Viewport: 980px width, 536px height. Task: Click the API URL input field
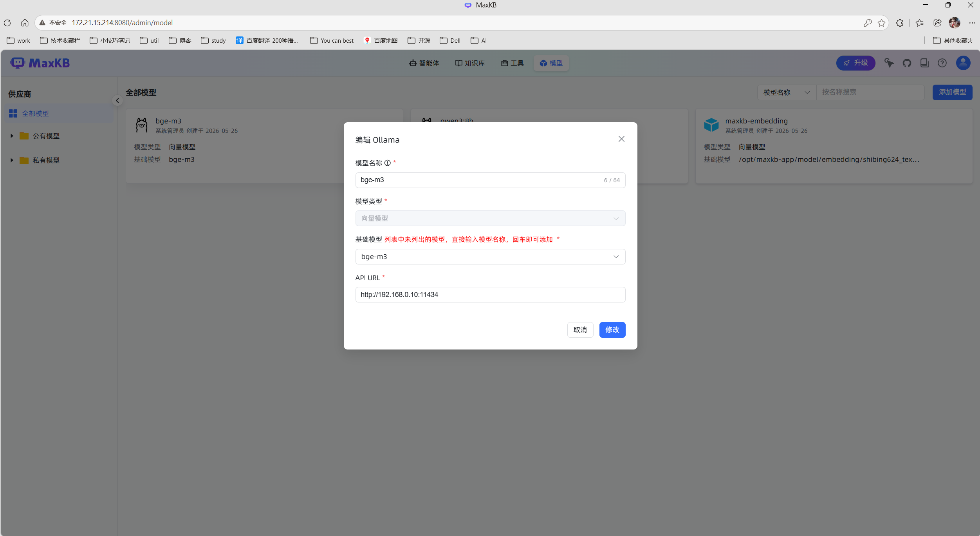(490, 295)
